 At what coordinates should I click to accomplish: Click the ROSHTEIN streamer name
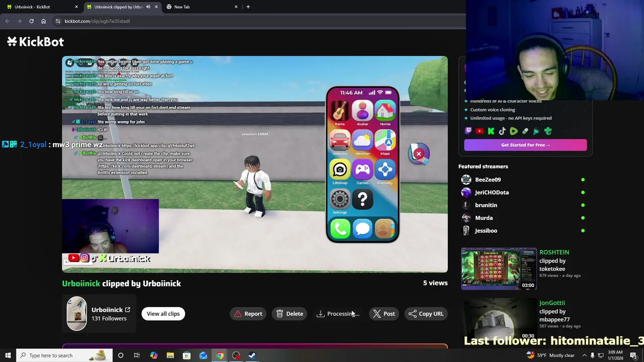(554, 252)
